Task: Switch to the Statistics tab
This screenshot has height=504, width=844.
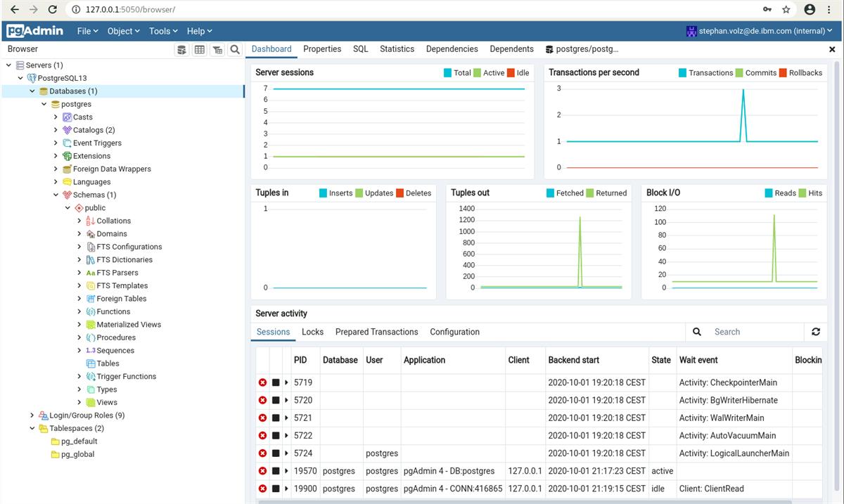Action: click(x=397, y=49)
